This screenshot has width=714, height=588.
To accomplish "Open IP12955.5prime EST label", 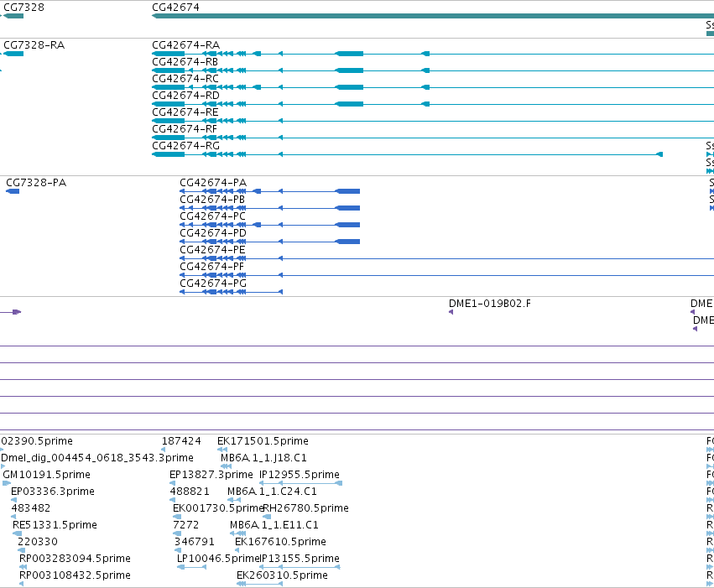I will (x=300, y=475).
